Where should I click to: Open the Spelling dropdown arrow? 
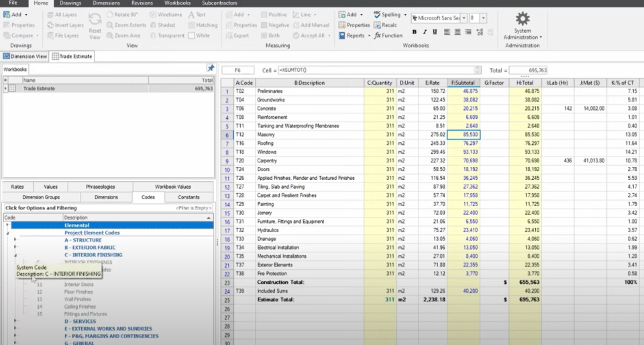[405, 15]
